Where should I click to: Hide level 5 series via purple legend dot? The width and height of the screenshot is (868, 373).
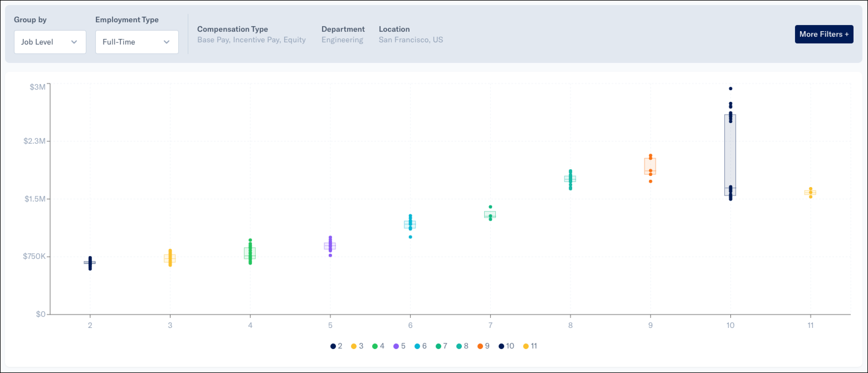(396, 346)
